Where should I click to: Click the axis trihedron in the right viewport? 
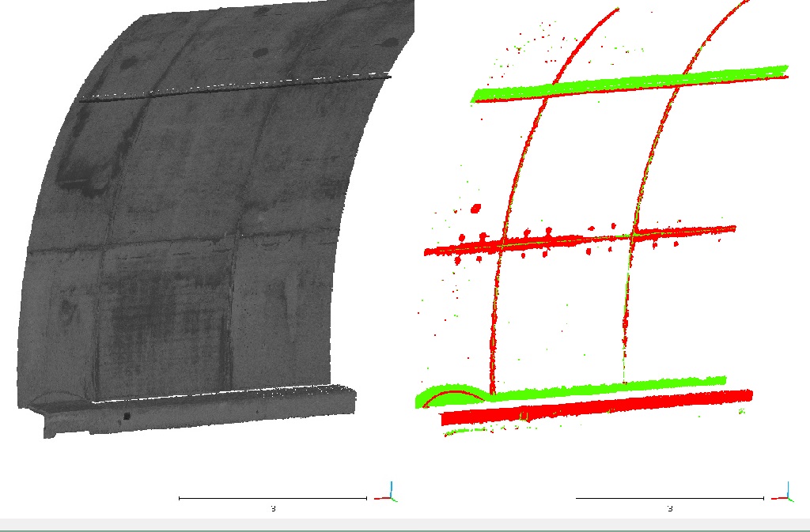[787, 493]
